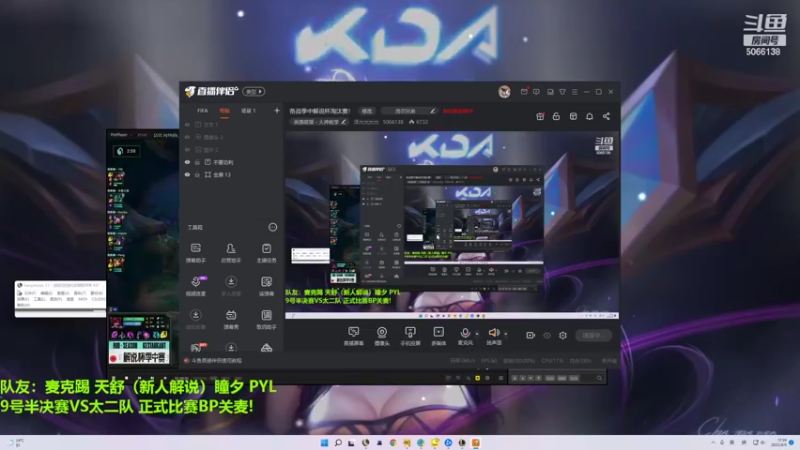Screen dimensions: 800x450
Task: Open the 模式 mode switch pill beside logo
Action: pyautogui.click(x=254, y=92)
